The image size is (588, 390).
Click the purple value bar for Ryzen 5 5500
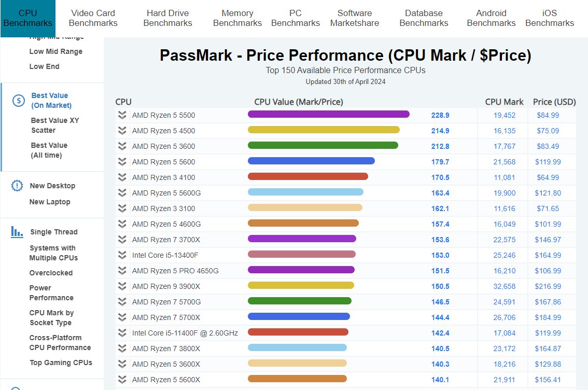click(x=329, y=114)
